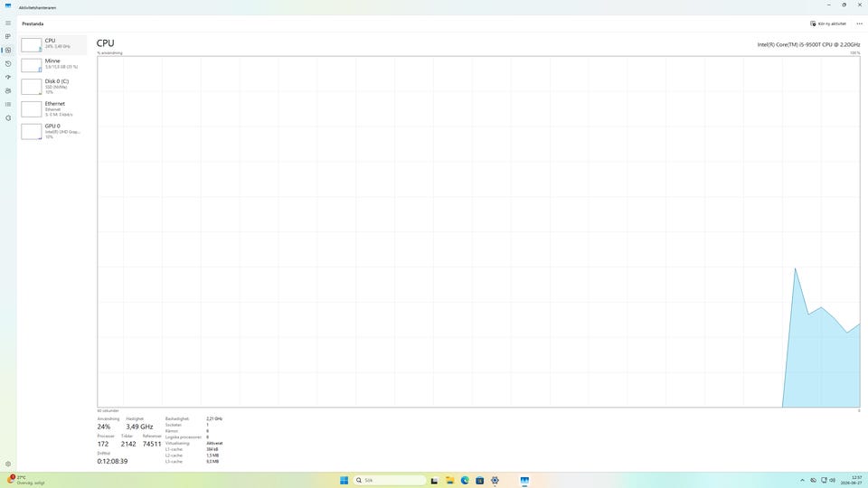Open Microsoft Edge from the taskbar
The width and height of the screenshot is (868, 488).
[465, 480]
